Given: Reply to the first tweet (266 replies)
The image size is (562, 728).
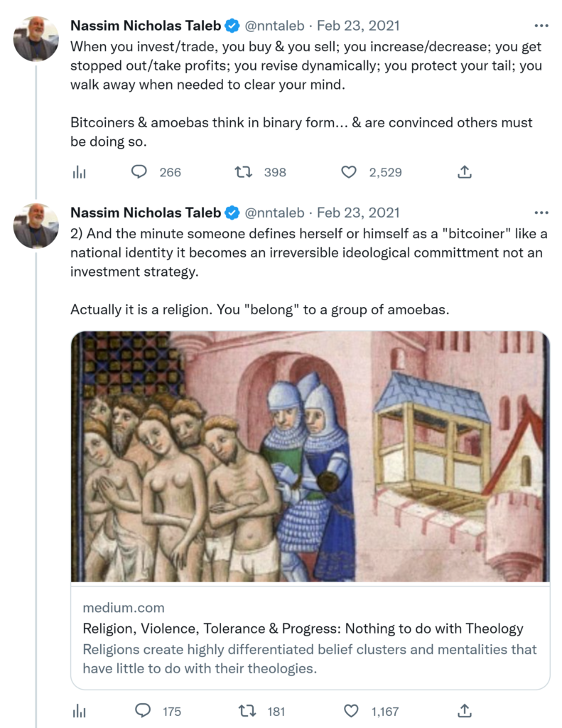Looking at the screenshot, I should pyautogui.click(x=140, y=172).
